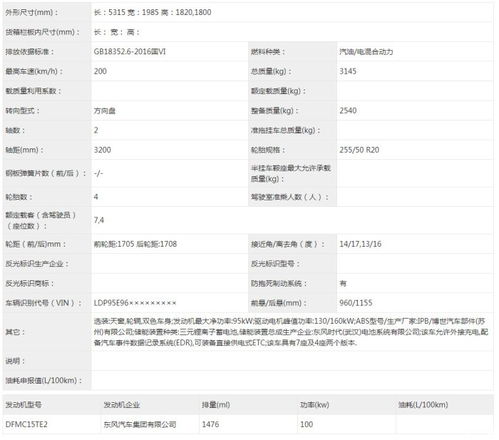Select the leaf spring count value -/-
Image resolution: width=499 pixels, height=440 pixels.
coord(98,173)
